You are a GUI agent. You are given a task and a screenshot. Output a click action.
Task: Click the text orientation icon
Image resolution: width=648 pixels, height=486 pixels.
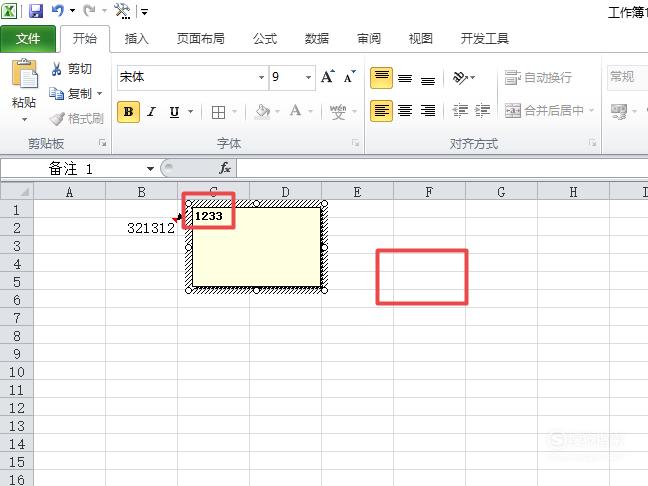460,77
